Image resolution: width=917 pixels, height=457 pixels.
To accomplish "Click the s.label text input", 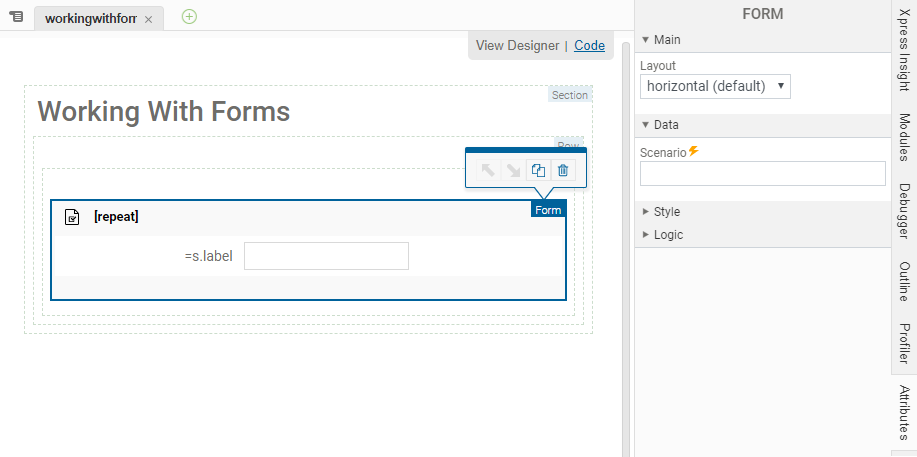I will [x=326, y=256].
